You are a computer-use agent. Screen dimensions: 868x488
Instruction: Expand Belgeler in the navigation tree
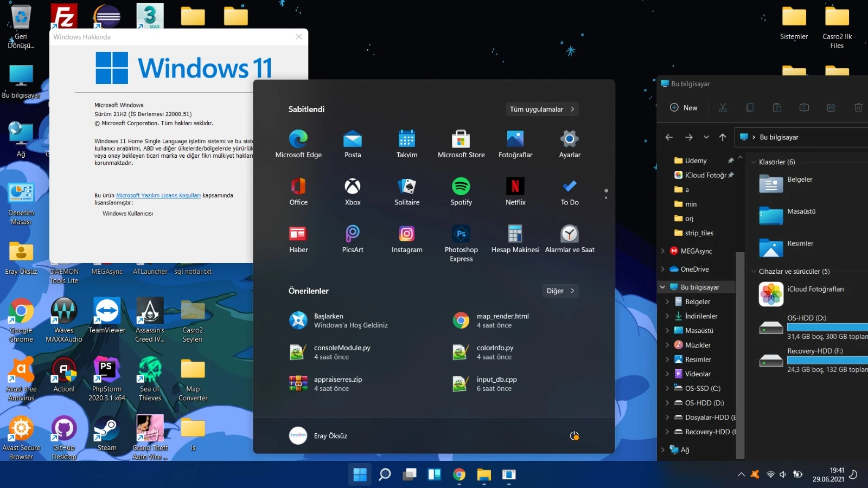(667, 301)
